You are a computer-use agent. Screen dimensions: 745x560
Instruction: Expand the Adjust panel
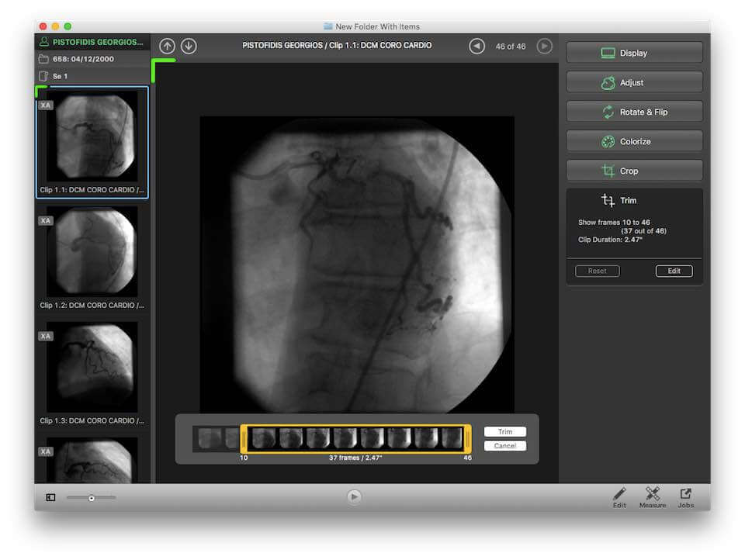click(x=634, y=82)
